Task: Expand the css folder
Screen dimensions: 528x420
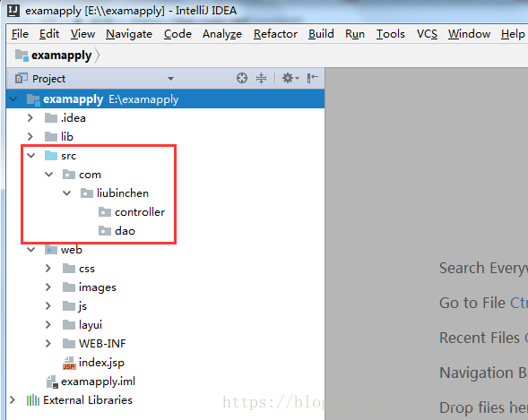Action: (x=48, y=269)
